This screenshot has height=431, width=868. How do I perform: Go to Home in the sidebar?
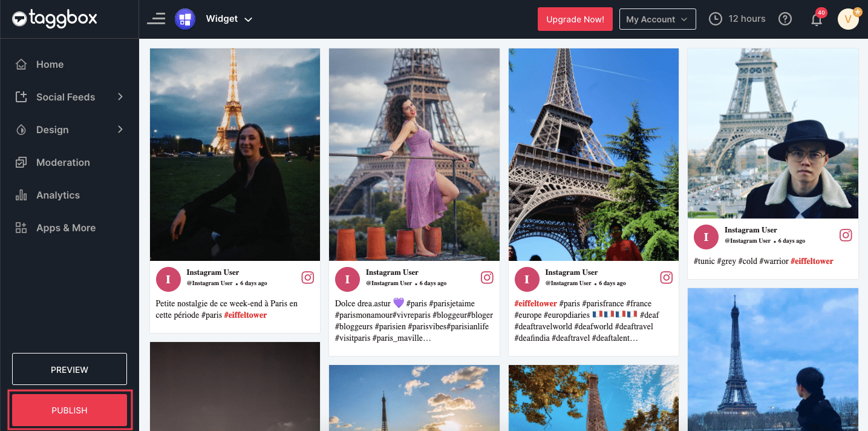point(50,64)
